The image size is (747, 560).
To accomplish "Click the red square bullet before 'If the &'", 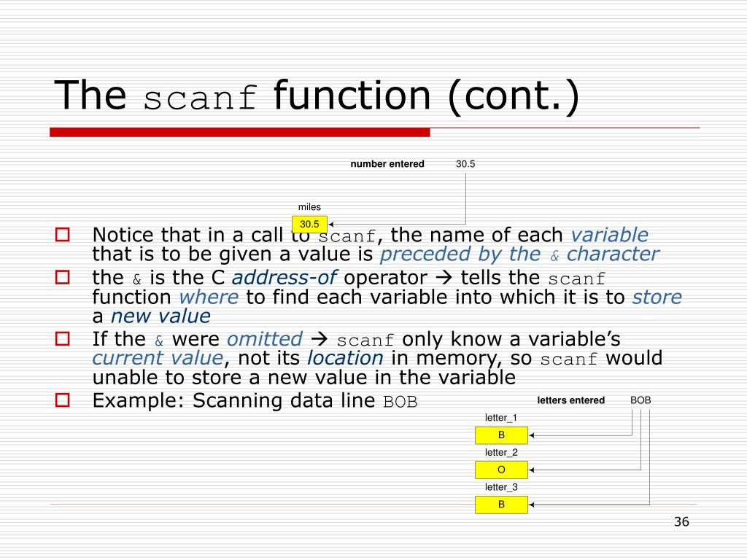I will tap(63, 338).
